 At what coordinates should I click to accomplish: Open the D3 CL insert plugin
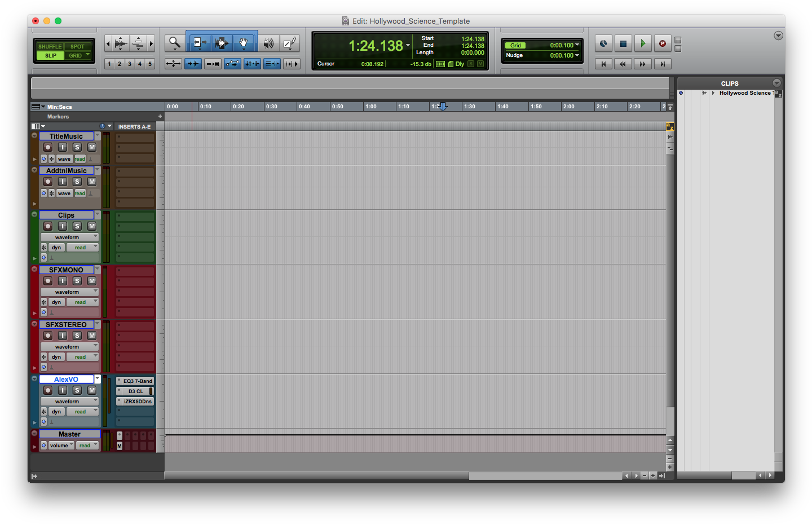135,391
